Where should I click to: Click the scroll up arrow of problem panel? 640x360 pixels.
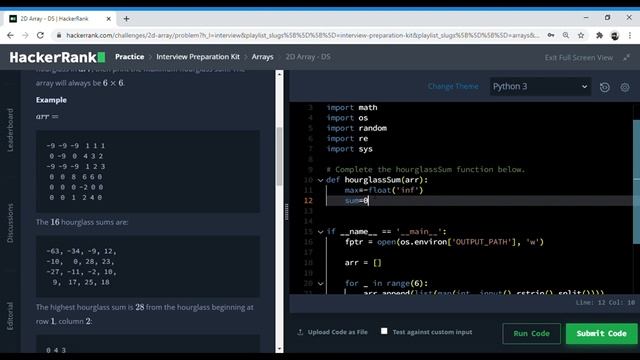(x=280, y=74)
